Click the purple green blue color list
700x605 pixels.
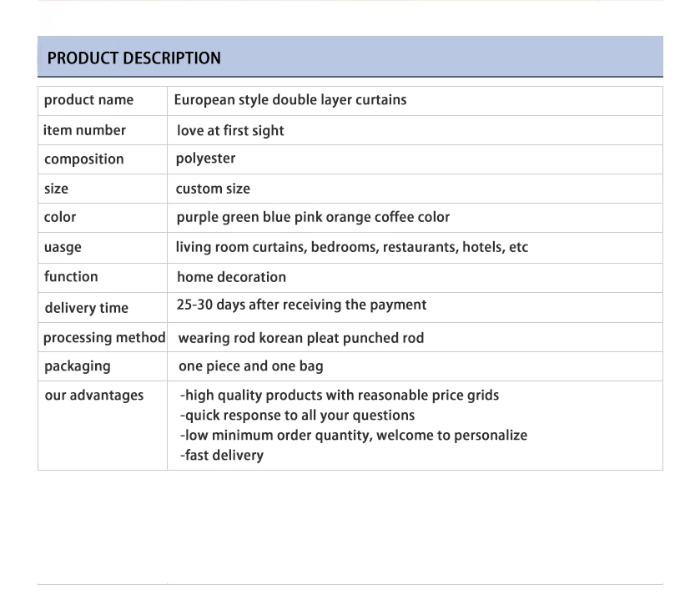(x=313, y=217)
